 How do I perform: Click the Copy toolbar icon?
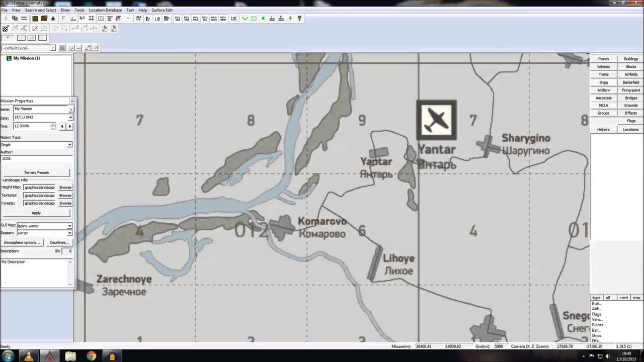coord(15,19)
